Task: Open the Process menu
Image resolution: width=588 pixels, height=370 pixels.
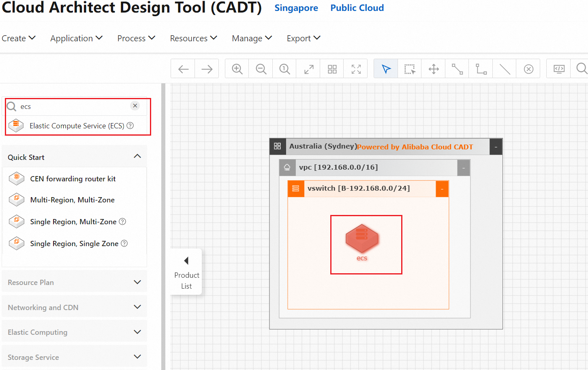Action: pyautogui.click(x=136, y=38)
